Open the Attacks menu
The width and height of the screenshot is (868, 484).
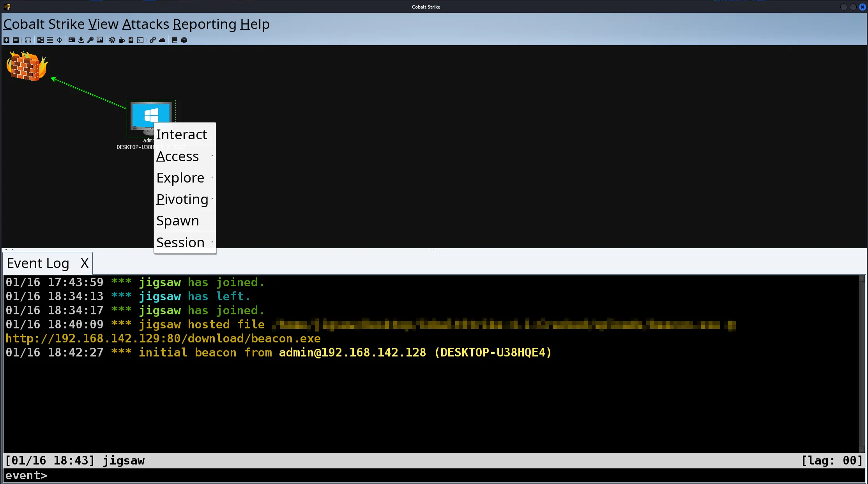point(146,24)
